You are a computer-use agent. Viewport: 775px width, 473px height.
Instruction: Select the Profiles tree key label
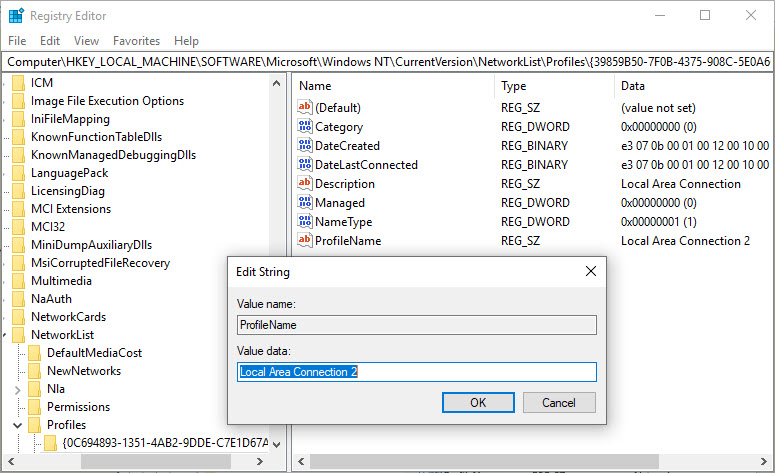(67, 425)
